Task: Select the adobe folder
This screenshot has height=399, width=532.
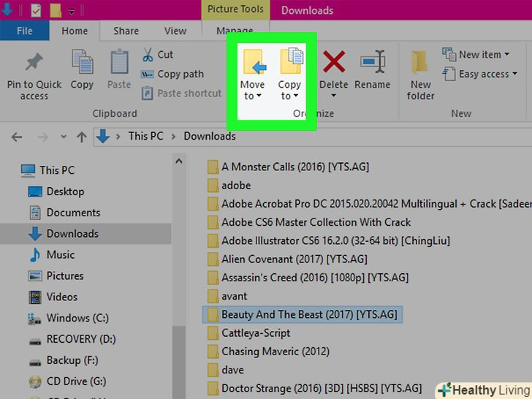Action: point(229,186)
